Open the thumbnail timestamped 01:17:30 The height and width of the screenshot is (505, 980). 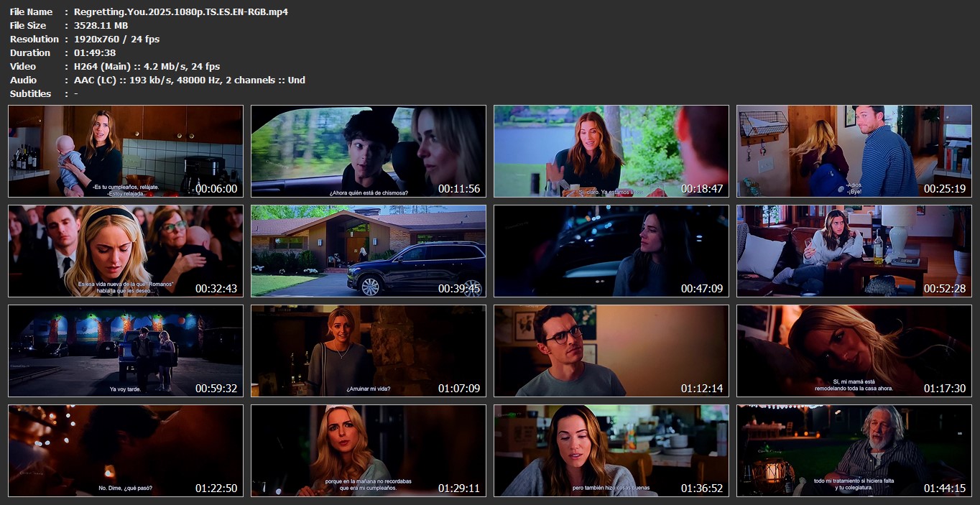pos(854,351)
